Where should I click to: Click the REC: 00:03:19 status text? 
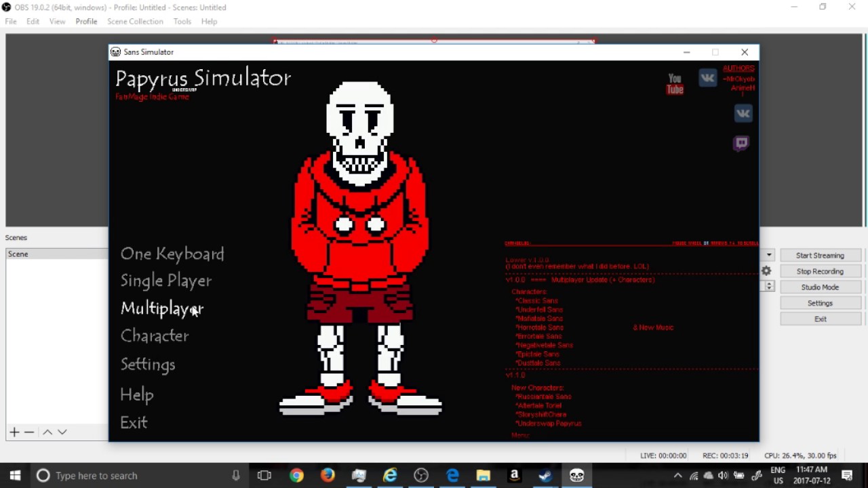[x=726, y=456]
